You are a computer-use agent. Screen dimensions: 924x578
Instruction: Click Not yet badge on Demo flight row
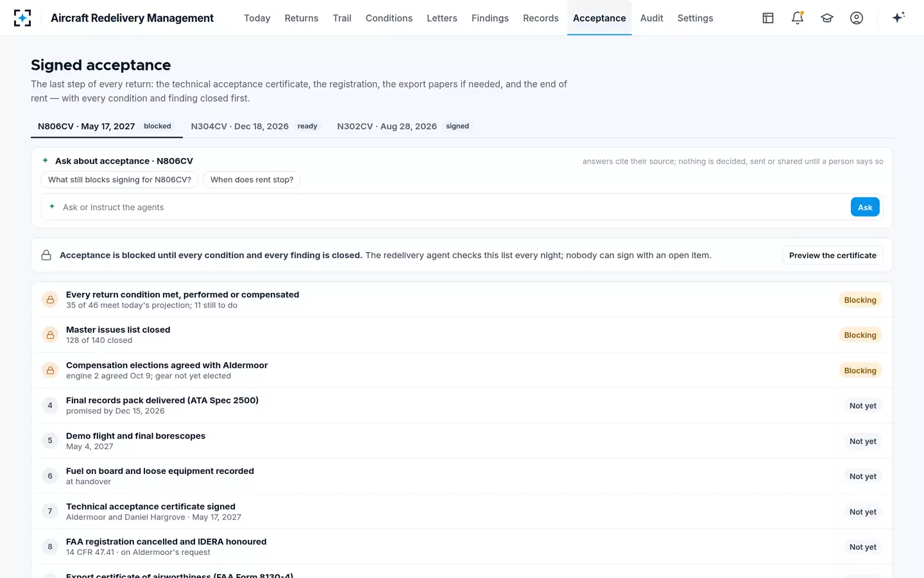coord(862,441)
